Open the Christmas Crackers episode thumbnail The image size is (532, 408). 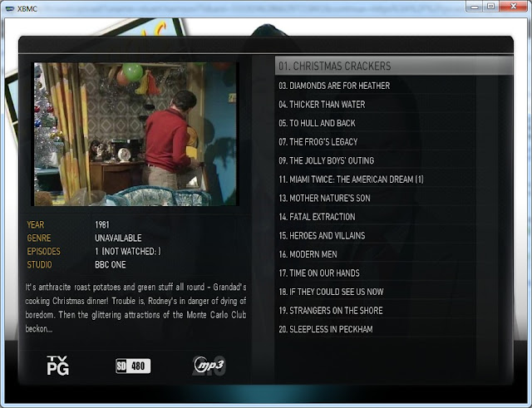pos(135,134)
